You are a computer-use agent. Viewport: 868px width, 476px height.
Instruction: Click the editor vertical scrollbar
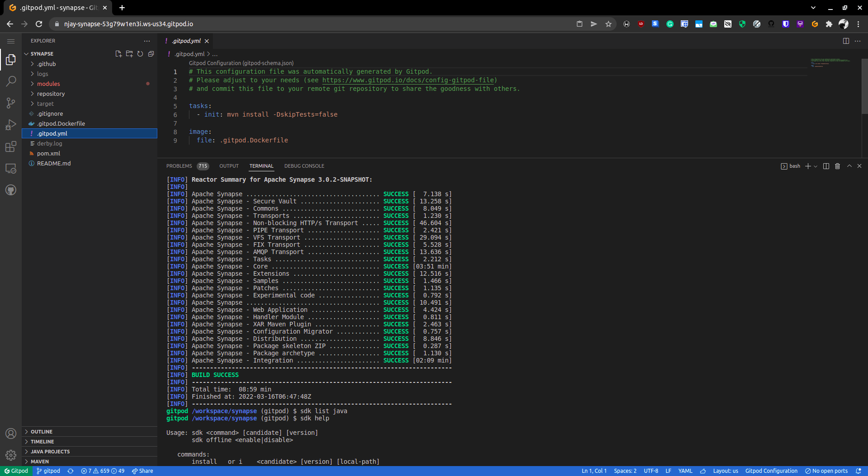click(864, 86)
